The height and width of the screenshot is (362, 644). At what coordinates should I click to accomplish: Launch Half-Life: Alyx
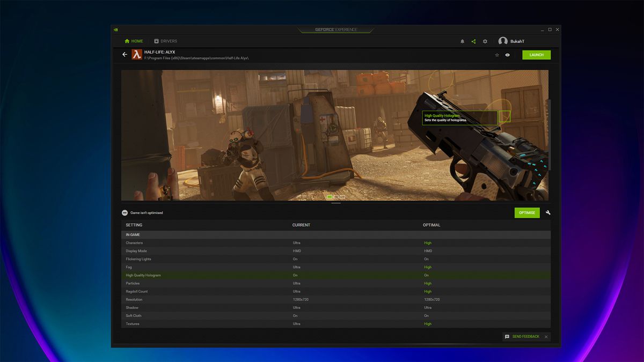pos(536,55)
